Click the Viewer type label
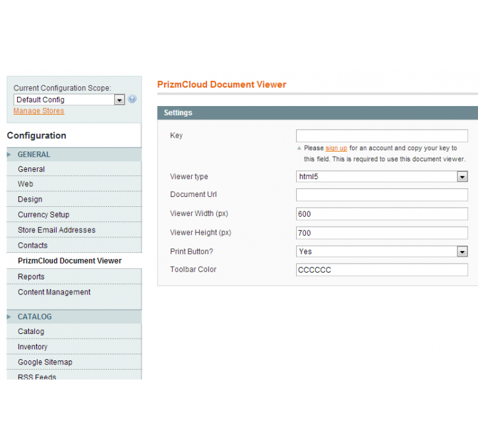This screenshot has height=448, width=478. (189, 177)
